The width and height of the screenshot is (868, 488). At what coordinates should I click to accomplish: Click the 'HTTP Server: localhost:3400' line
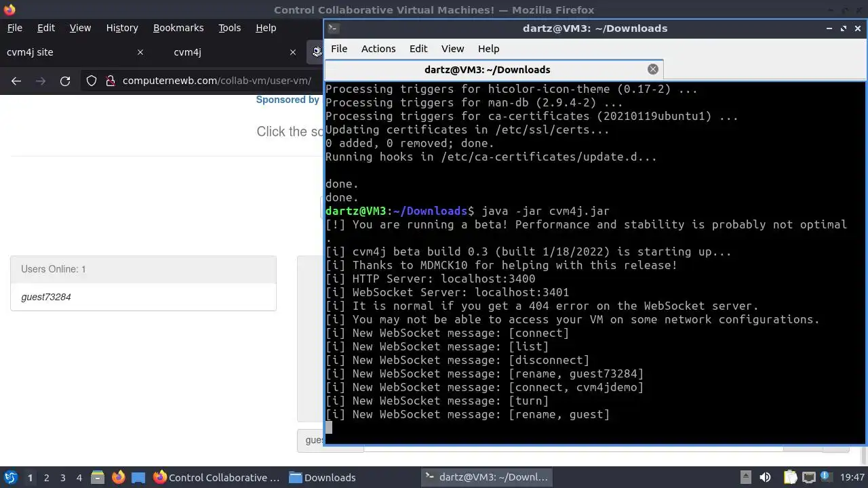tap(431, 279)
